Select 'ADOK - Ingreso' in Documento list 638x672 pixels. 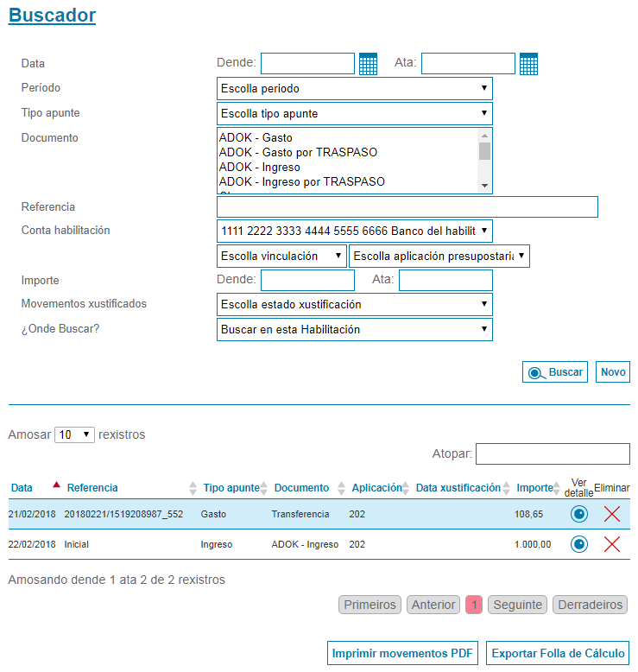point(260,168)
